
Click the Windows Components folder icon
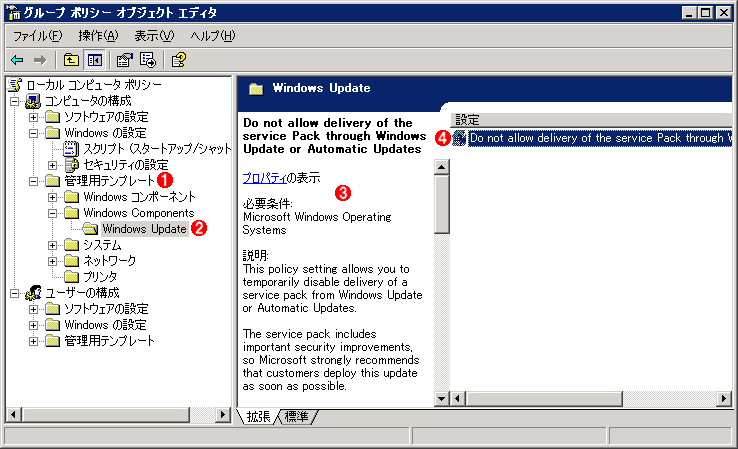(x=72, y=213)
